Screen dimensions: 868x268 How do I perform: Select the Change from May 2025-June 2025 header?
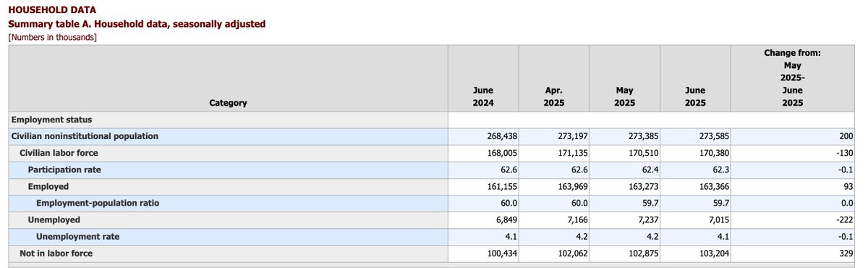coord(792,78)
